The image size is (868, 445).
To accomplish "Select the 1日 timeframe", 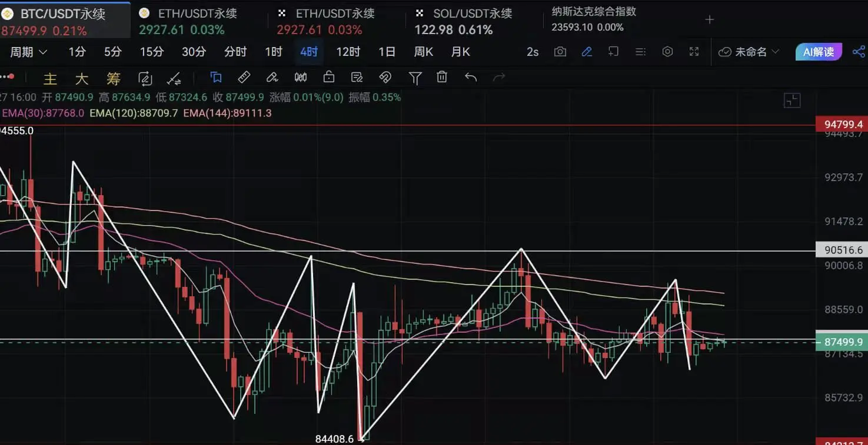I will pyautogui.click(x=387, y=52).
